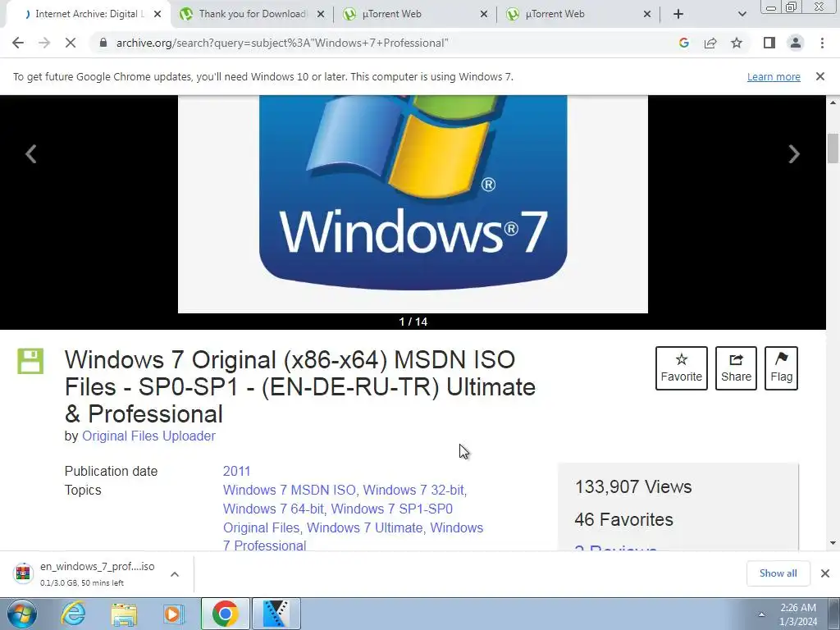Click the share page icon in address bar

(x=710, y=43)
